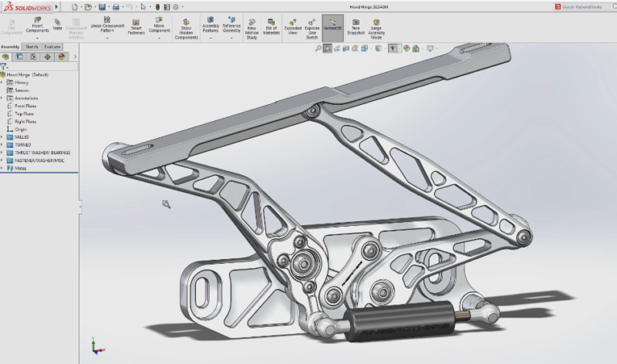Open the Linear Component Pattern dropdown arrow
617x364 pixels.
tap(106, 37)
